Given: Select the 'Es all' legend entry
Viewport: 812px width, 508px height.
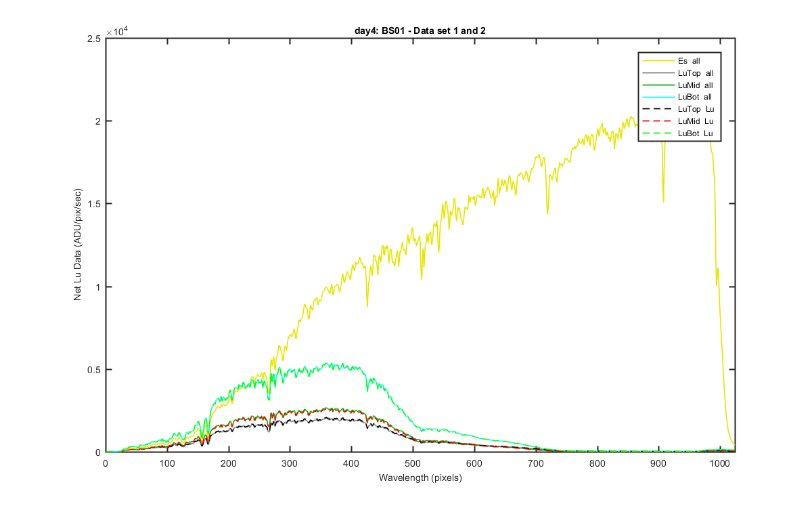Looking at the screenshot, I should coord(679,61).
